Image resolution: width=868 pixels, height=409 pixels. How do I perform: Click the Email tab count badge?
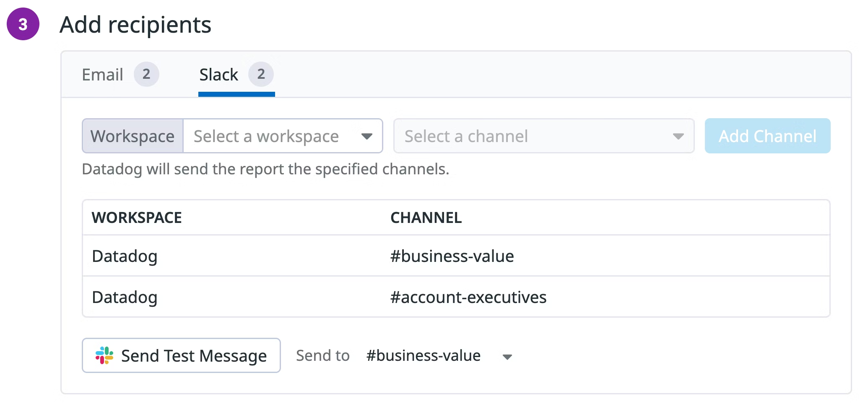[146, 74]
